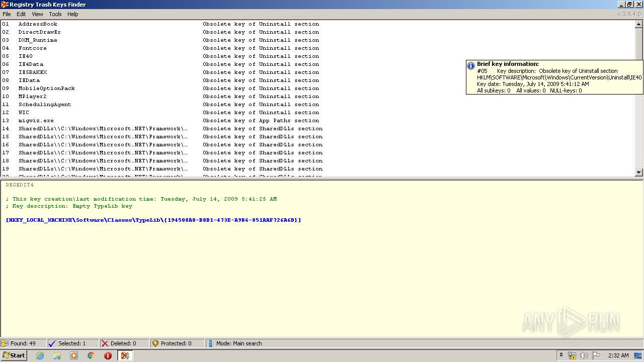This screenshot has height=362, width=644.
Task: Click the Mode: Main search status entry
Action: (239, 343)
